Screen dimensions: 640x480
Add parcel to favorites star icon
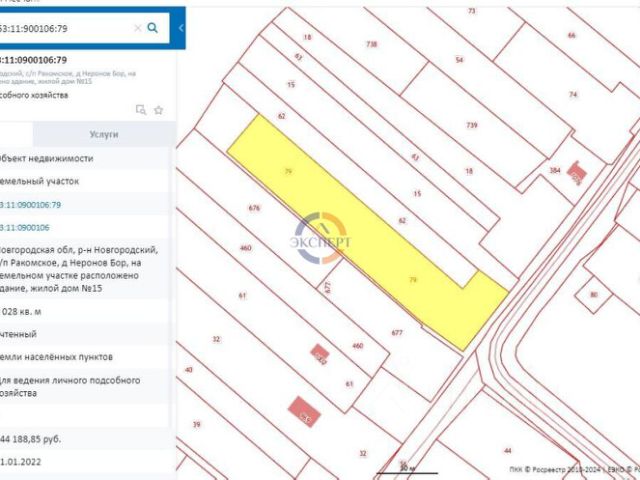(x=158, y=110)
